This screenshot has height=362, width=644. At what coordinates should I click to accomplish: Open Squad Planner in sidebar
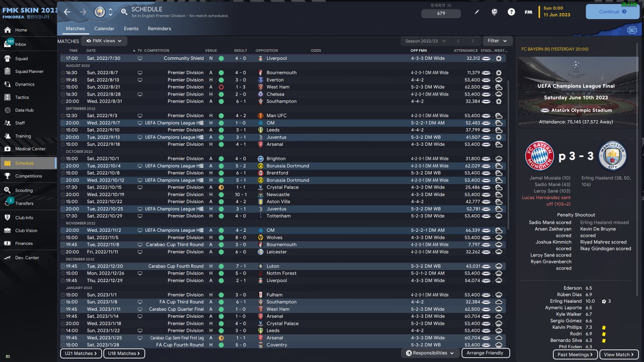tap(29, 71)
